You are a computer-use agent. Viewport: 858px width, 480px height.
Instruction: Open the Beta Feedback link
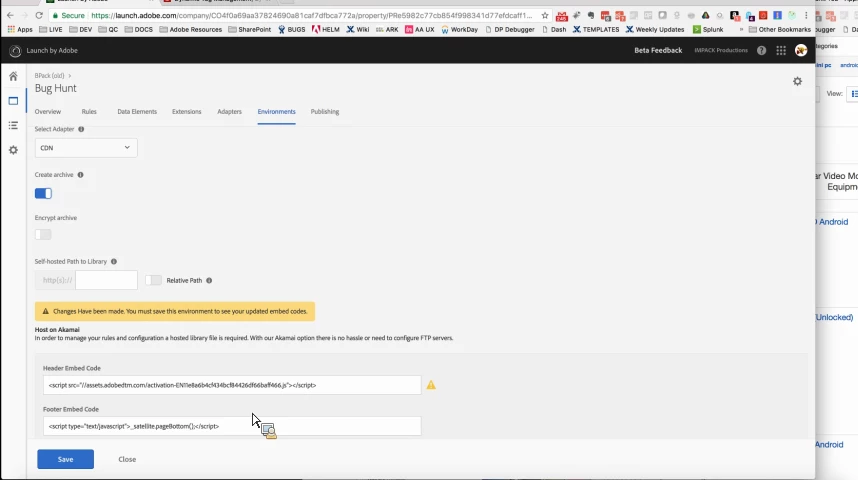(658, 50)
